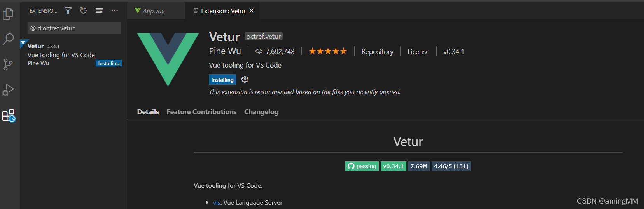Open the Search view in activity bar
The image size is (644, 209).
pos(8,39)
